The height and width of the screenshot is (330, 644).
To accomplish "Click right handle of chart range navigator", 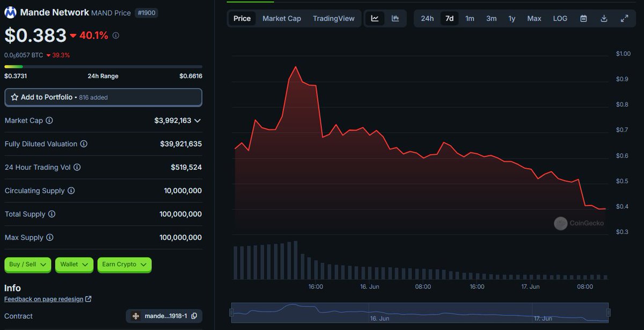I will pos(608,312).
